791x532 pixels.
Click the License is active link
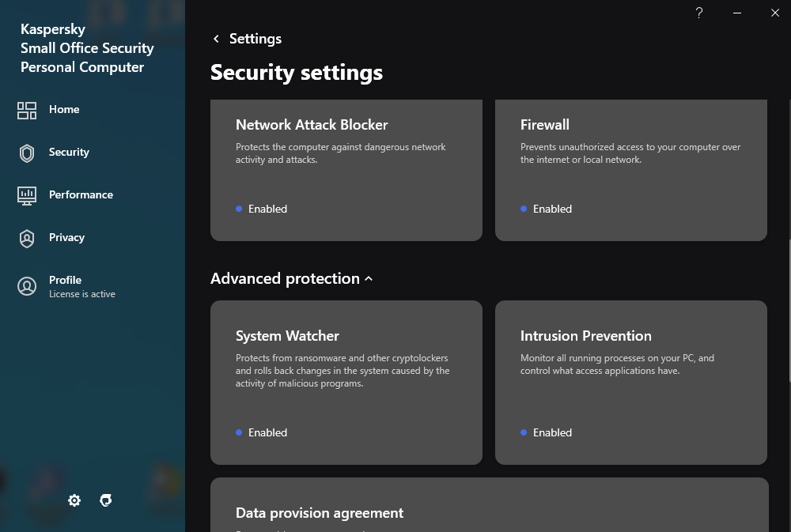click(x=81, y=293)
